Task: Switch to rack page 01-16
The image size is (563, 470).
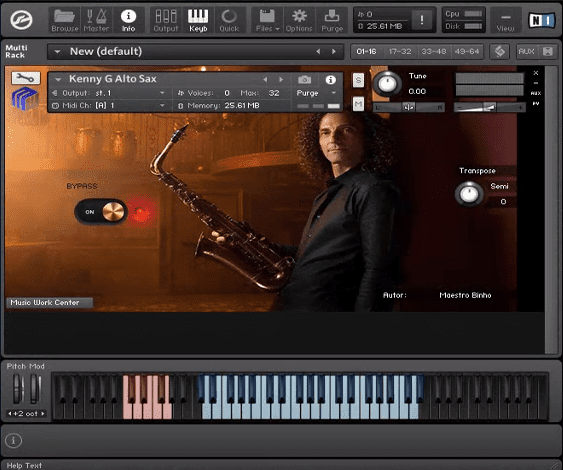Action: [366, 52]
